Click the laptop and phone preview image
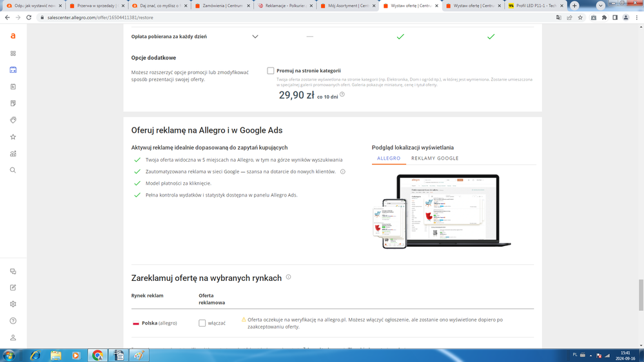Viewport: 644px width, 362px height. click(442, 211)
